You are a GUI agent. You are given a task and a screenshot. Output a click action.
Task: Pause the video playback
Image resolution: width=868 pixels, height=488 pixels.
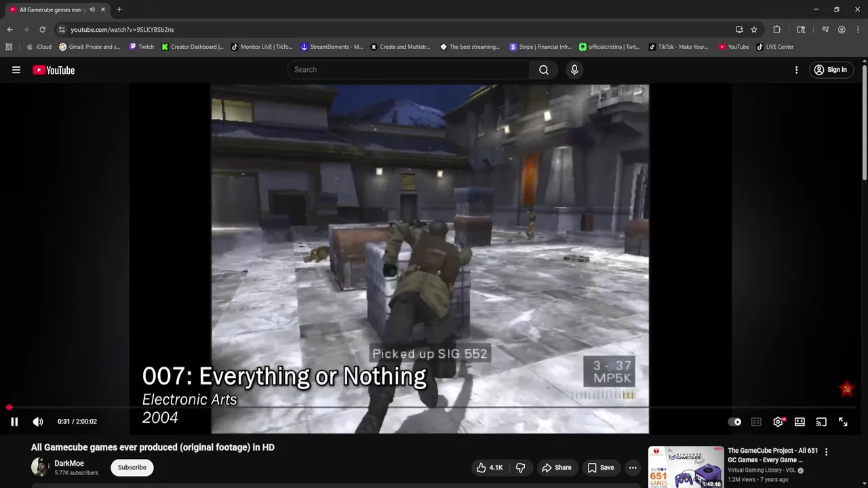14,422
